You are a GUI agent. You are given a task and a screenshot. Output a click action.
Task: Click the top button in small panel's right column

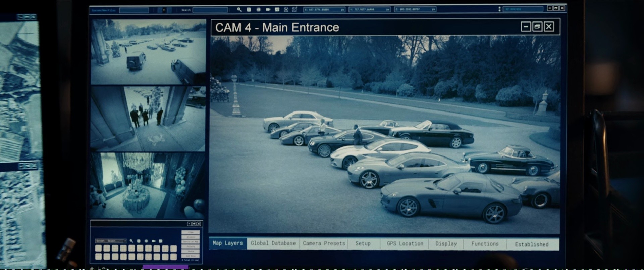click(191, 232)
